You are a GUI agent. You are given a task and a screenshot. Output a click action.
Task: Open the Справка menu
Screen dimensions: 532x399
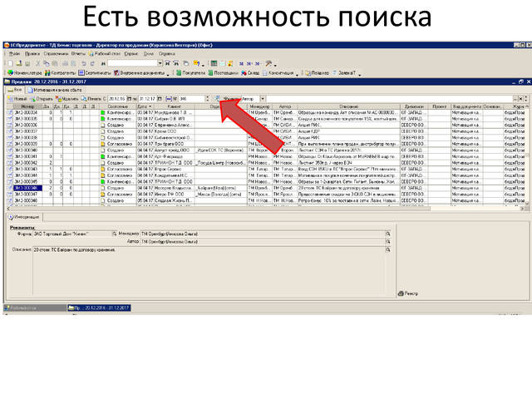[166, 53]
